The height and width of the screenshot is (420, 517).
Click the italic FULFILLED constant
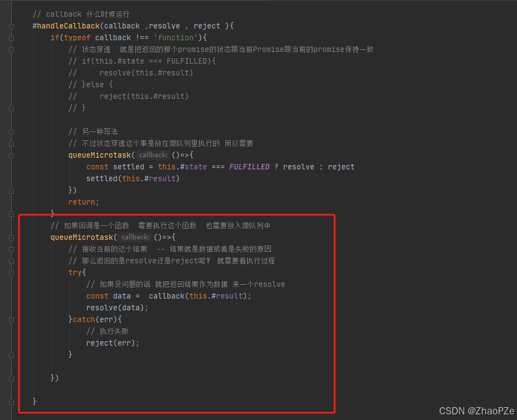coord(250,167)
